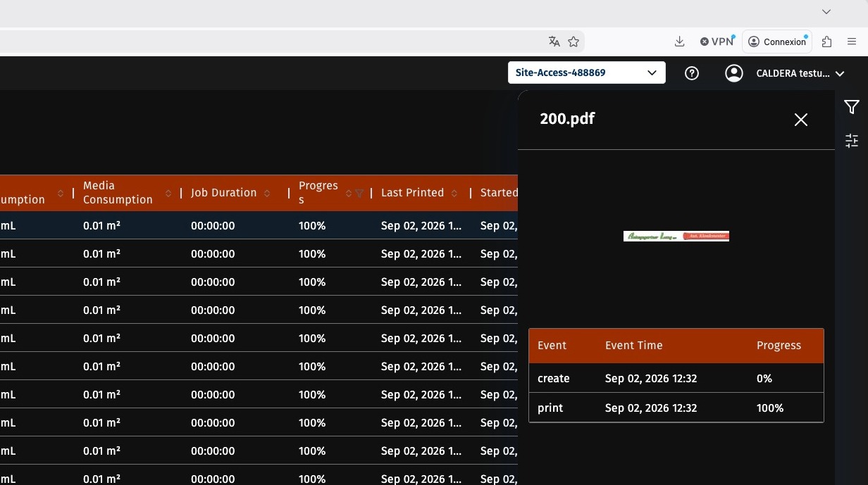Open the column settings sliders icon
This screenshot has height=485, width=868.
pyautogui.click(x=851, y=141)
